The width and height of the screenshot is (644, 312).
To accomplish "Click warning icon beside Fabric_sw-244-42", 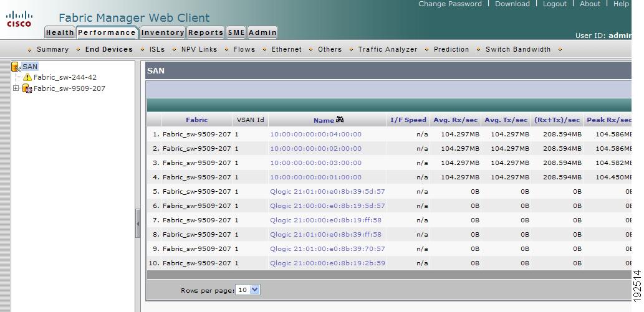I will pos(27,77).
